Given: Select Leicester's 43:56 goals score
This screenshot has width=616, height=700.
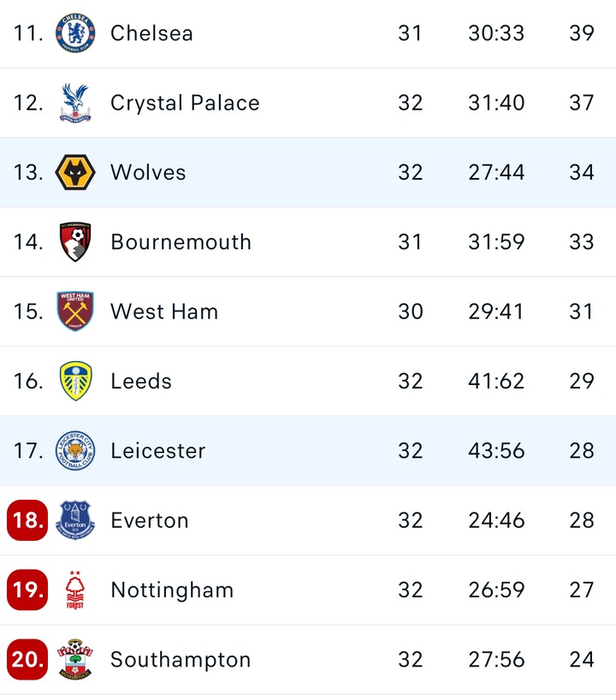Looking at the screenshot, I should coord(496,450).
